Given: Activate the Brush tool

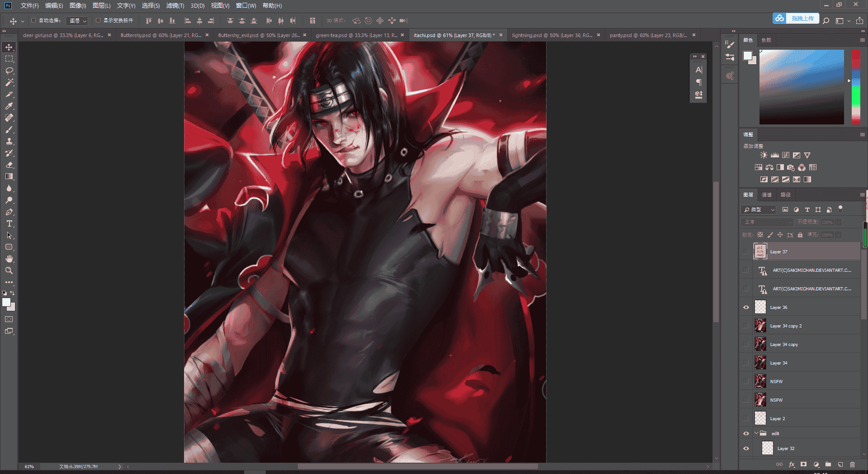Looking at the screenshot, I should click(9, 129).
